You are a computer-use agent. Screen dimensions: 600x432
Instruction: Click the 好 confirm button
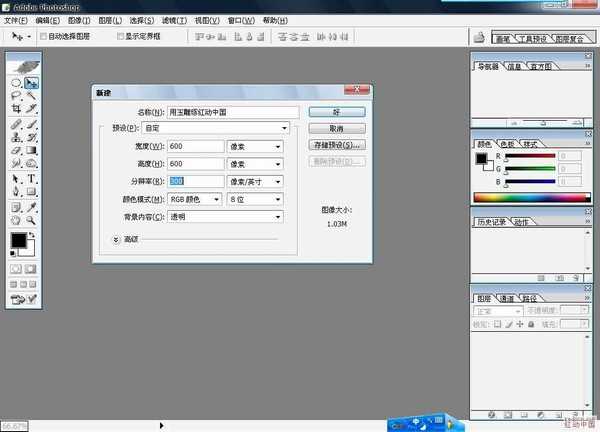(336, 112)
